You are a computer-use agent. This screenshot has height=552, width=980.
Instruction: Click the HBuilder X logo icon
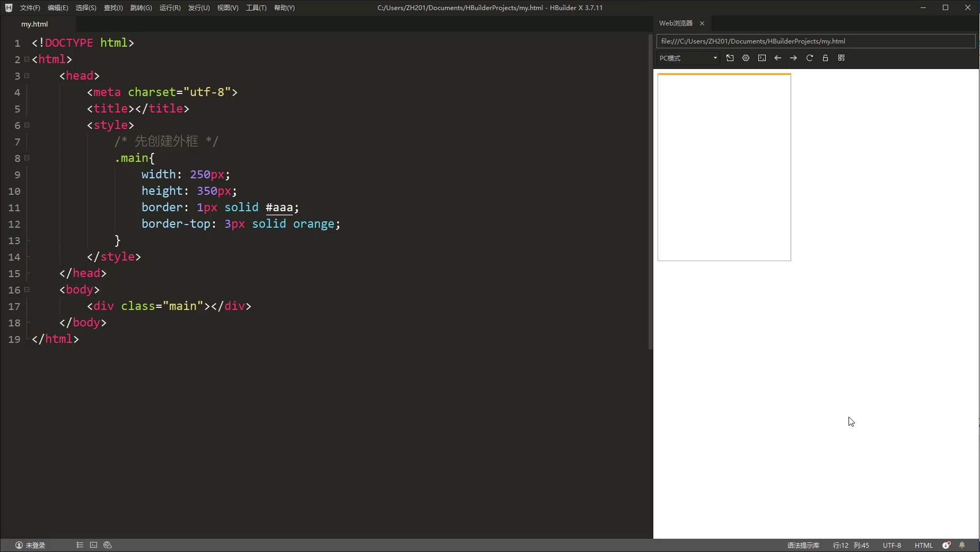pos(8,7)
